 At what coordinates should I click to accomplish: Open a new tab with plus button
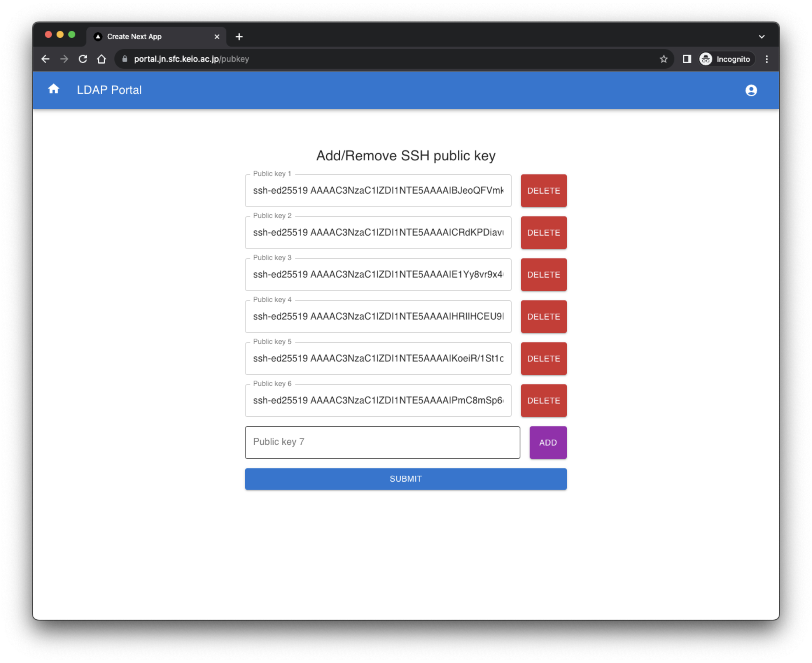pyautogui.click(x=239, y=37)
